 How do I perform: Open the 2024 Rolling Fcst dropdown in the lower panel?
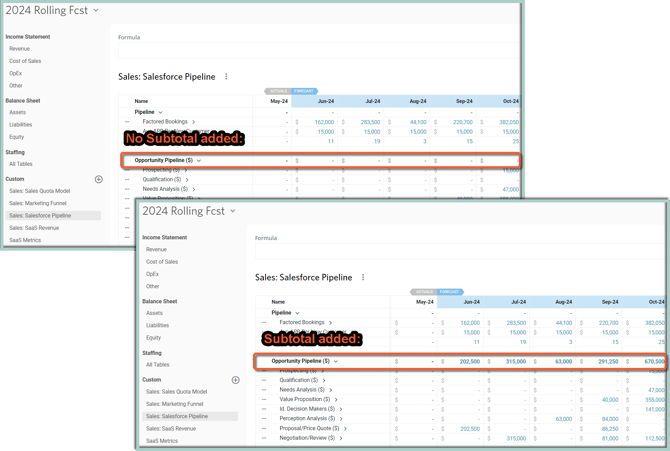[233, 211]
